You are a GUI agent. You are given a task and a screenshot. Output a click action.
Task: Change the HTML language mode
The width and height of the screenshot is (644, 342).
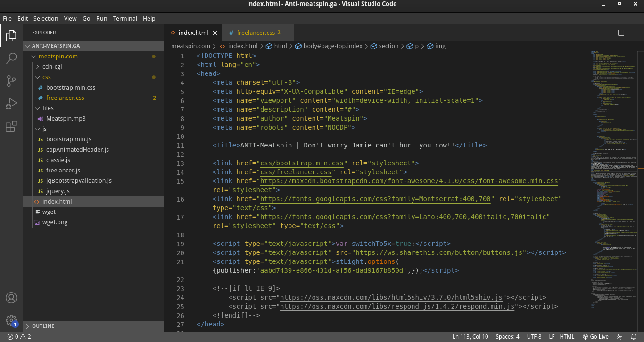[x=567, y=337]
